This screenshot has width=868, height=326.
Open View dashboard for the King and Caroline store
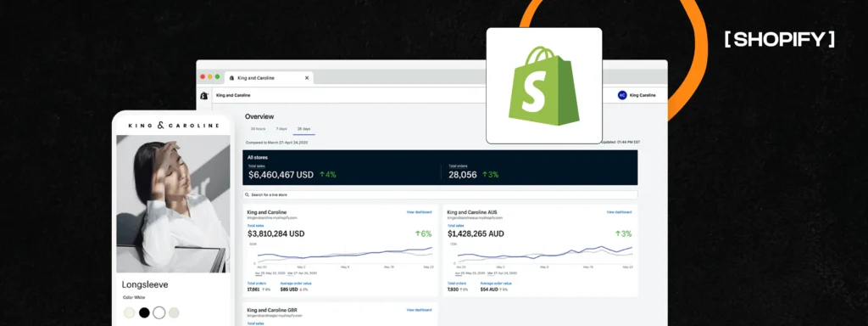[x=419, y=211]
